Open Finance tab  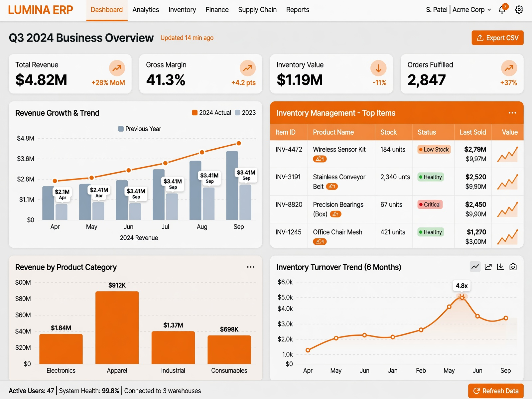point(217,10)
